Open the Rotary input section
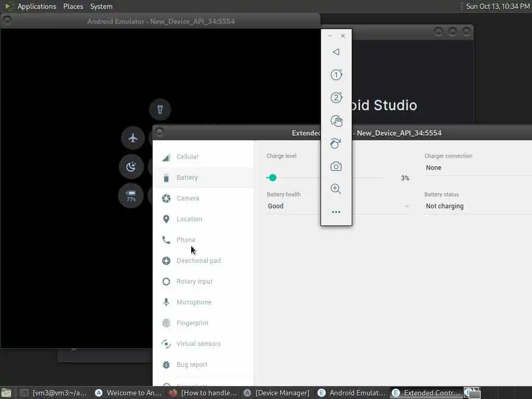This screenshot has width=532, height=399. click(203, 281)
